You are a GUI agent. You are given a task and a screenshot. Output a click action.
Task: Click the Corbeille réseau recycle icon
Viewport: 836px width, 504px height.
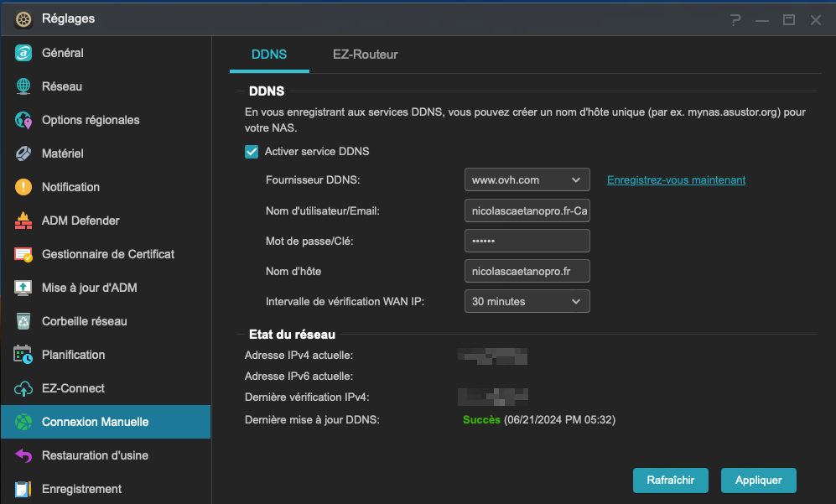pyautogui.click(x=24, y=321)
